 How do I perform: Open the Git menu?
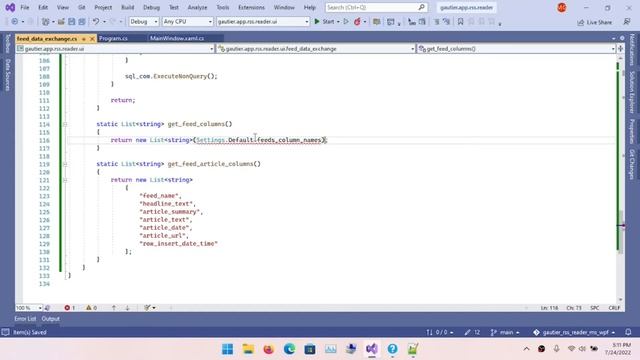point(82,7)
